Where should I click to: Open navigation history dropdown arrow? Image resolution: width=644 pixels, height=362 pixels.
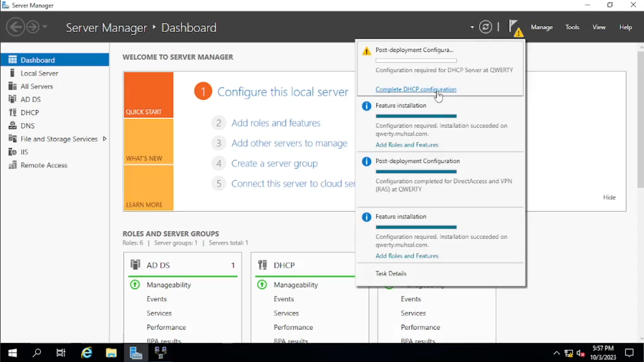coord(45,27)
